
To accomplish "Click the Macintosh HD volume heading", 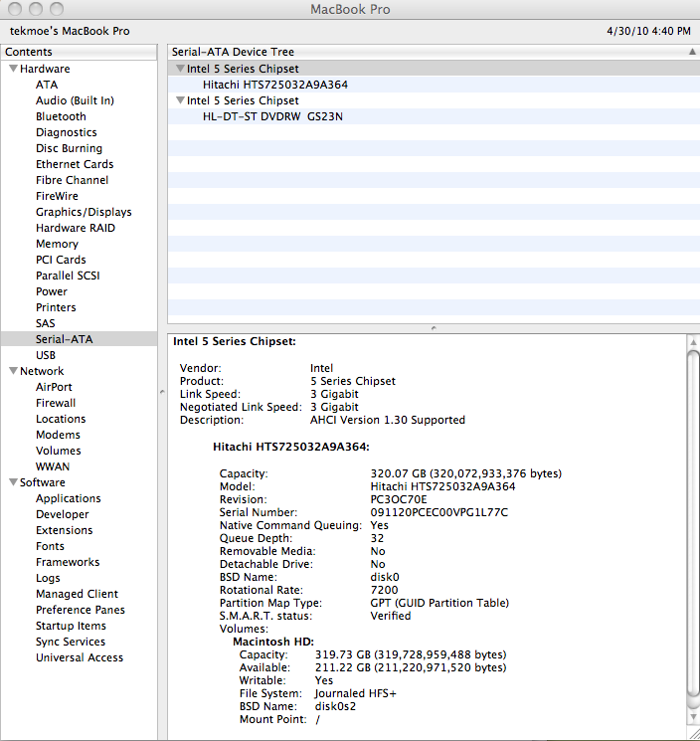I will (x=273, y=642).
